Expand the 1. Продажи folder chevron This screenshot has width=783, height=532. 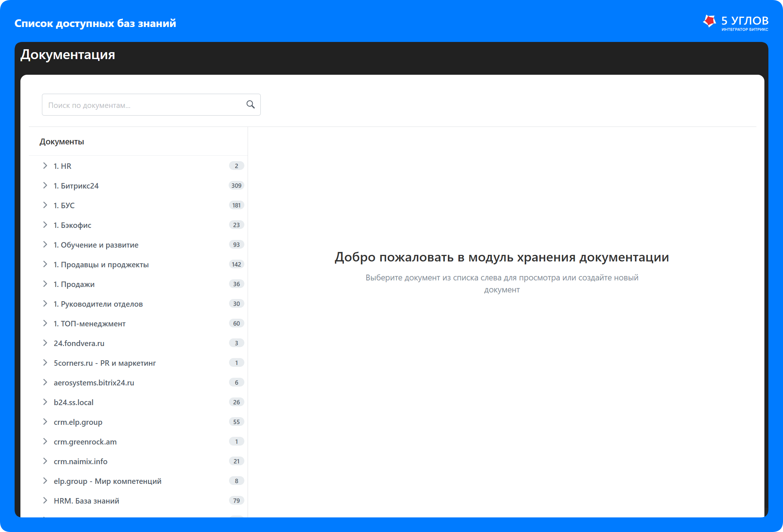(x=45, y=284)
